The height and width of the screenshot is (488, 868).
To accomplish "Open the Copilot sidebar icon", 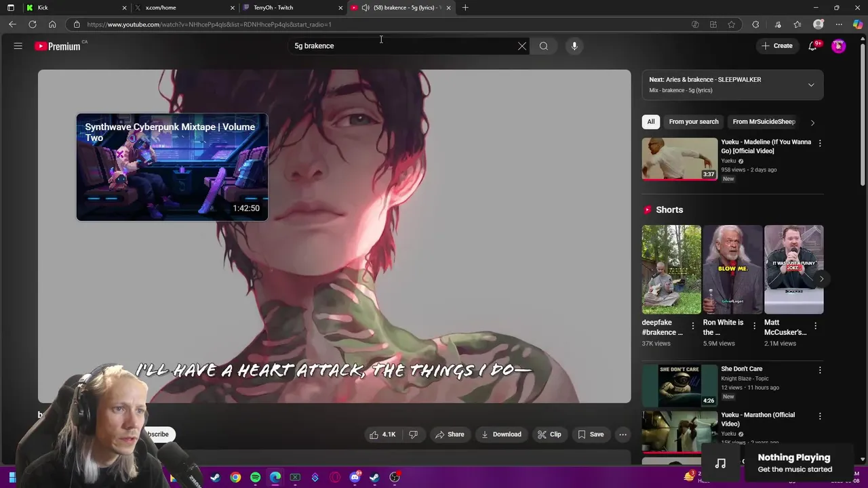I will pyautogui.click(x=858, y=24).
